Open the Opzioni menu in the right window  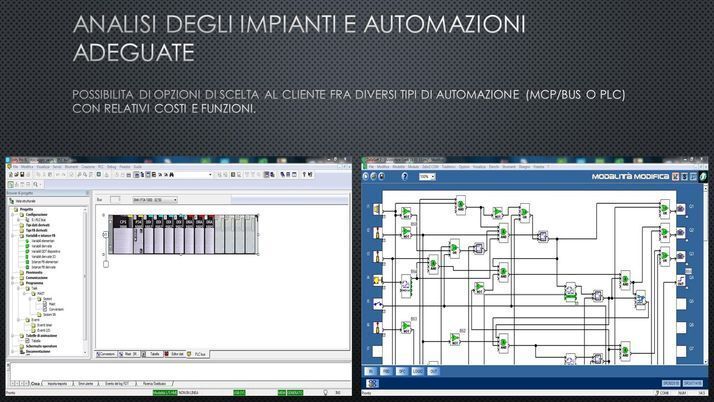coord(464,167)
